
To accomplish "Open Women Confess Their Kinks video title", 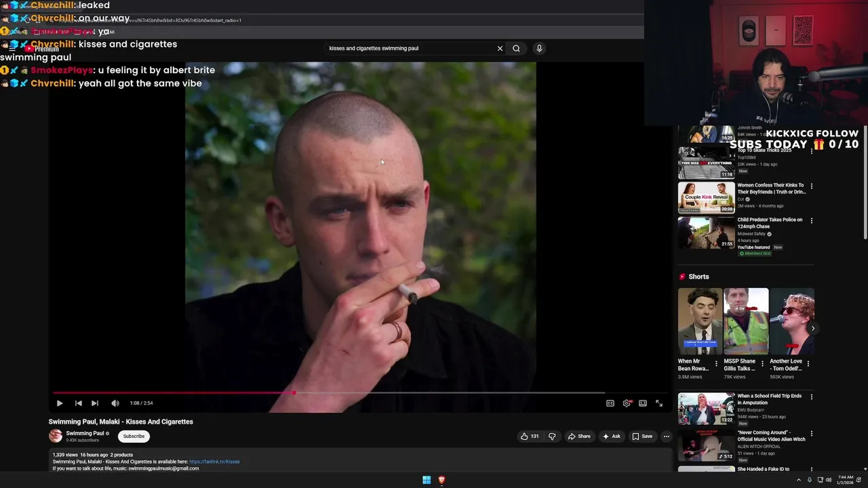I will [771, 188].
